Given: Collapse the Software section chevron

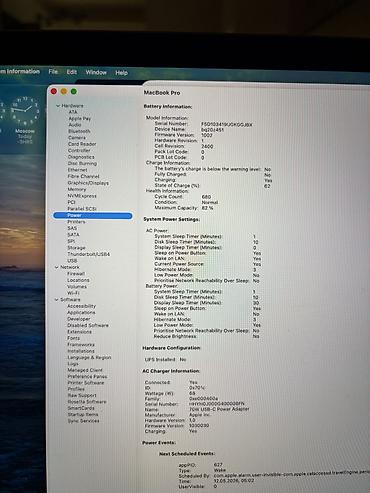Looking at the screenshot, I should (56, 300).
